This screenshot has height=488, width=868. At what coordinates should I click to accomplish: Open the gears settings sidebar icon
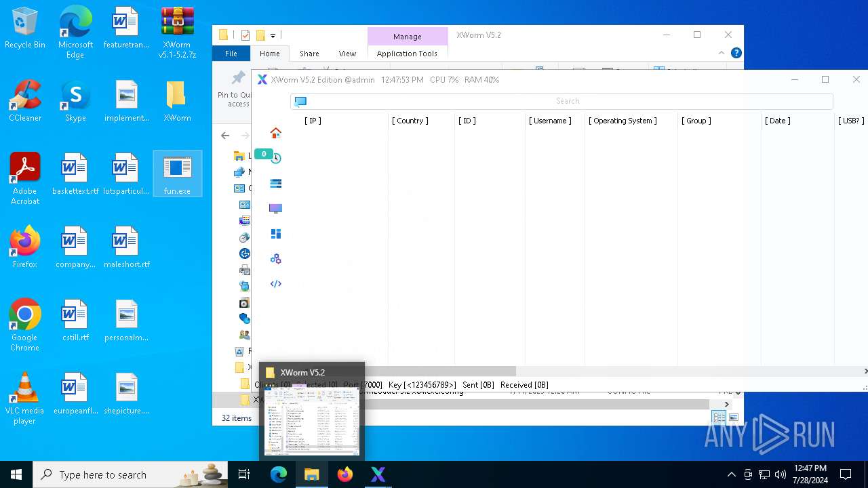[x=275, y=259]
